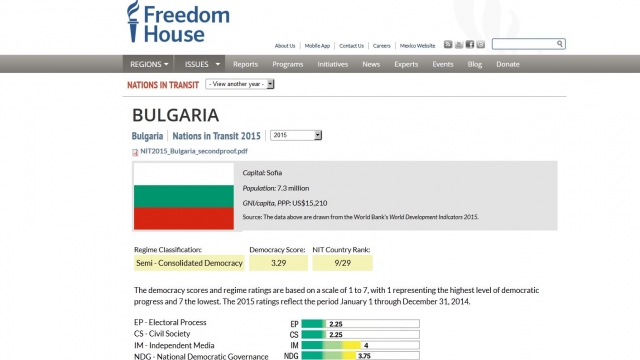This screenshot has height=360, width=640.
Task: Visit the Mexico Website link
Action: pyautogui.click(x=418, y=46)
